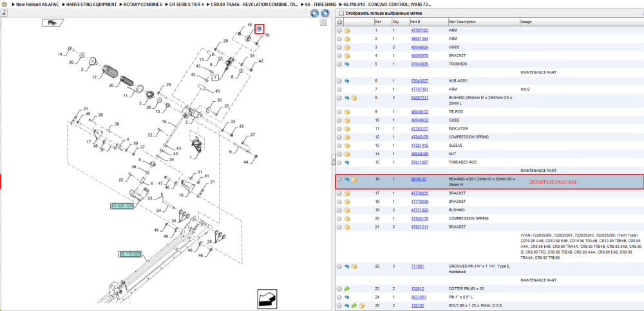Click the round add button in table header
The width and height of the screenshot is (644, 311).
(339, 22)
